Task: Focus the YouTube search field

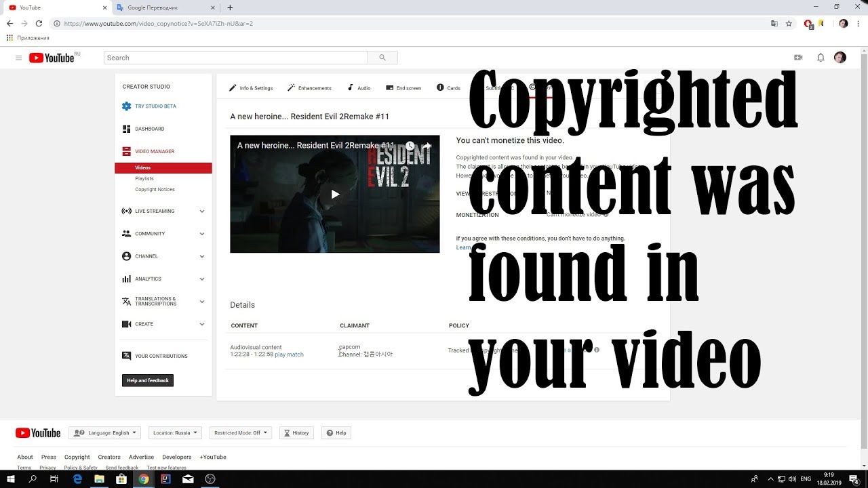Action: click(236, 58)
